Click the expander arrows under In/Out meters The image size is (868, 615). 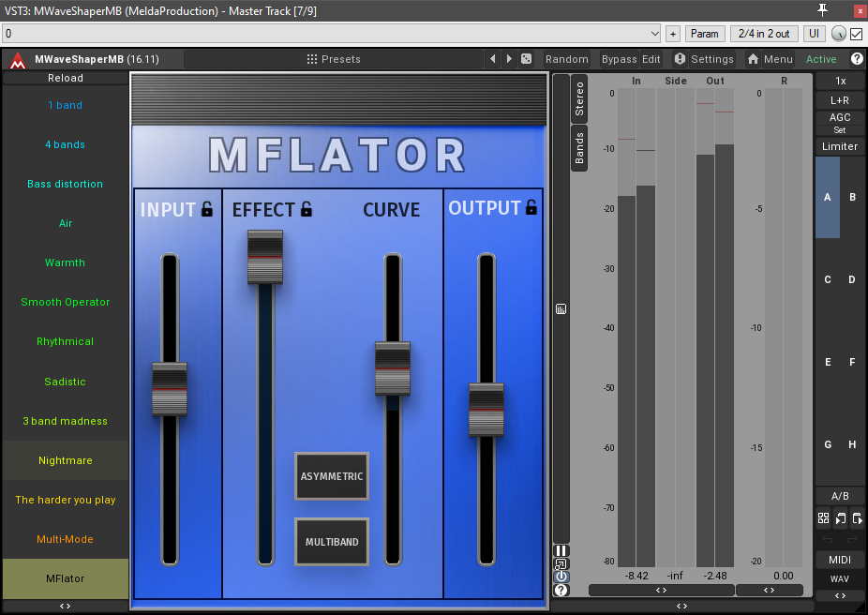661,590
